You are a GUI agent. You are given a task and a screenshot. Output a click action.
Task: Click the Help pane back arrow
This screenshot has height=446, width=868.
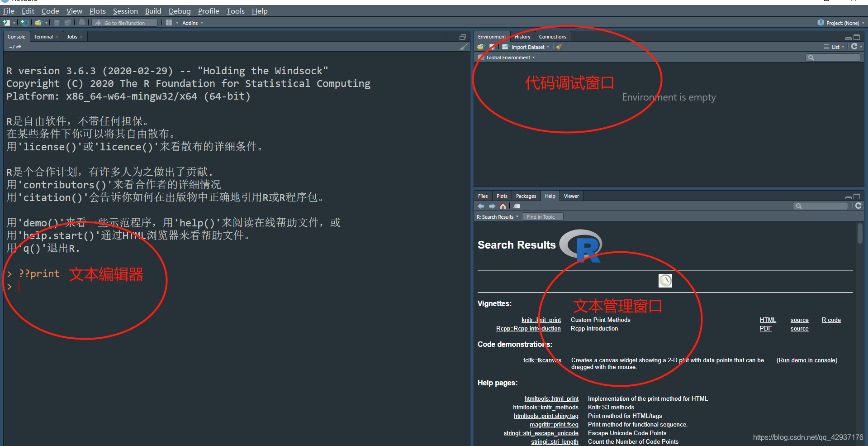point(481,206)
